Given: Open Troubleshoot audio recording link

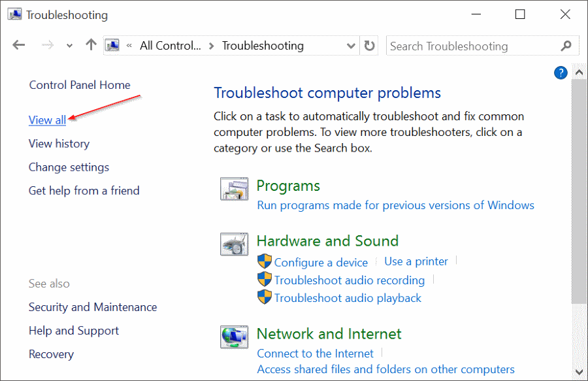Looking at the screenshot, I should point(350,280).
